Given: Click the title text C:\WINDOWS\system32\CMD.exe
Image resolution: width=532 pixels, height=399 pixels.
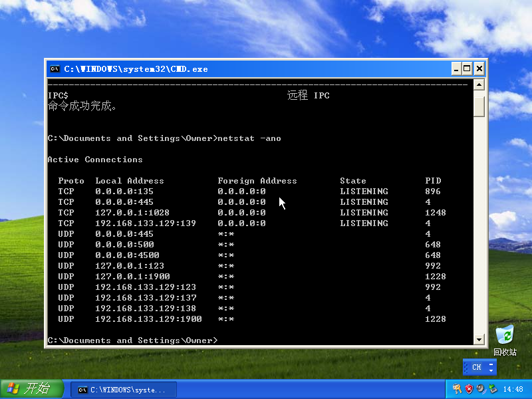Looking at the screenshot, I should [136, 69].
